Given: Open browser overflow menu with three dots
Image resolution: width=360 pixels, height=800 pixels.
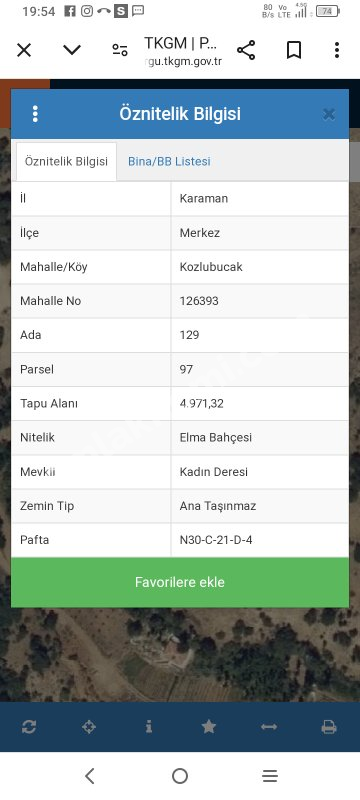Looking at the screenshot, I should pos(337,50).
